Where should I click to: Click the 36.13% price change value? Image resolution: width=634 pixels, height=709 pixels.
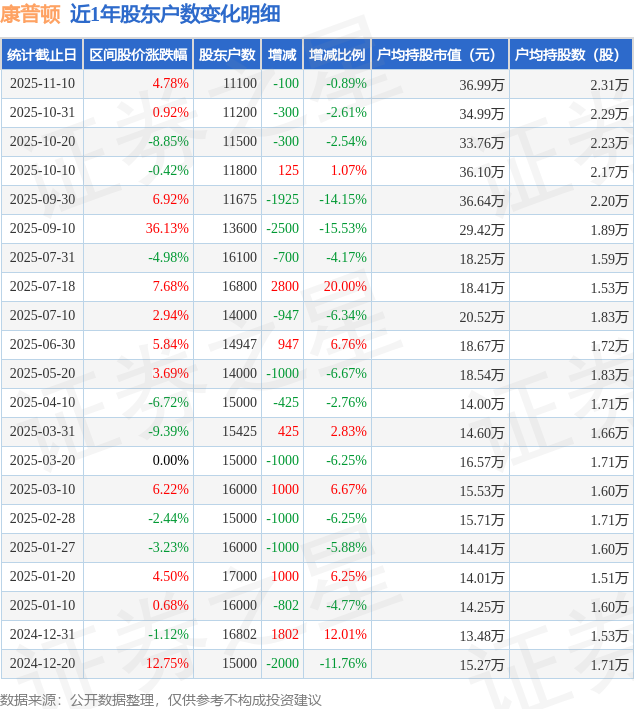(167, 229)
